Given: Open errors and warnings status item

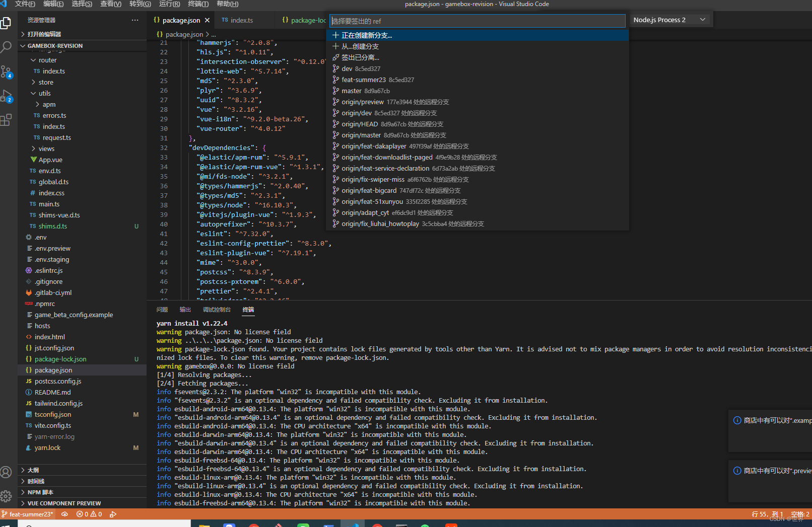Looking at the screenshot, I should click(x=89, y=514).
